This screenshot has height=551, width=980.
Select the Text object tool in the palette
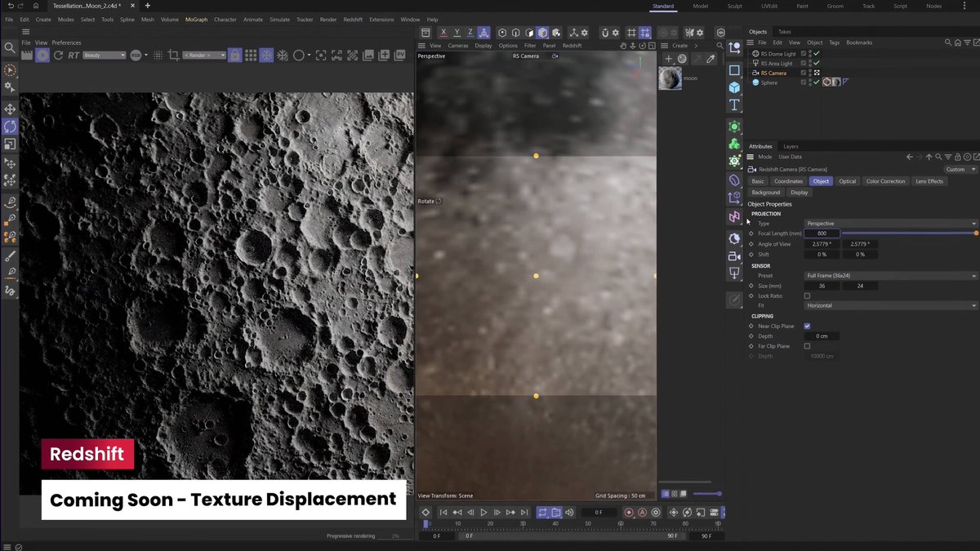tap(734, 105)
